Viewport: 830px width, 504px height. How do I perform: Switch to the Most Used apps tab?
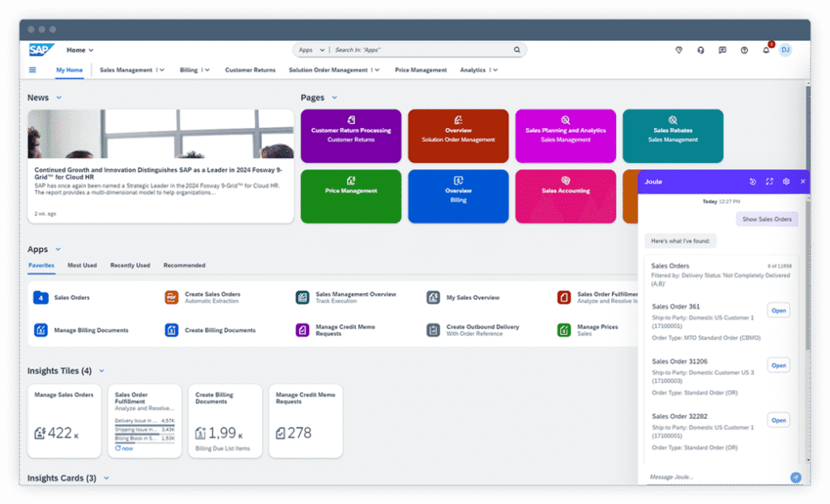pyautogui.click(x=82, y=265)
